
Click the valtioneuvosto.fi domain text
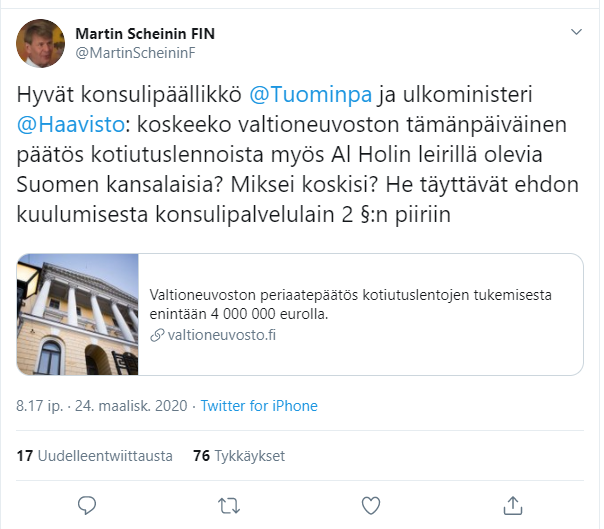click(x=220, y=335)
